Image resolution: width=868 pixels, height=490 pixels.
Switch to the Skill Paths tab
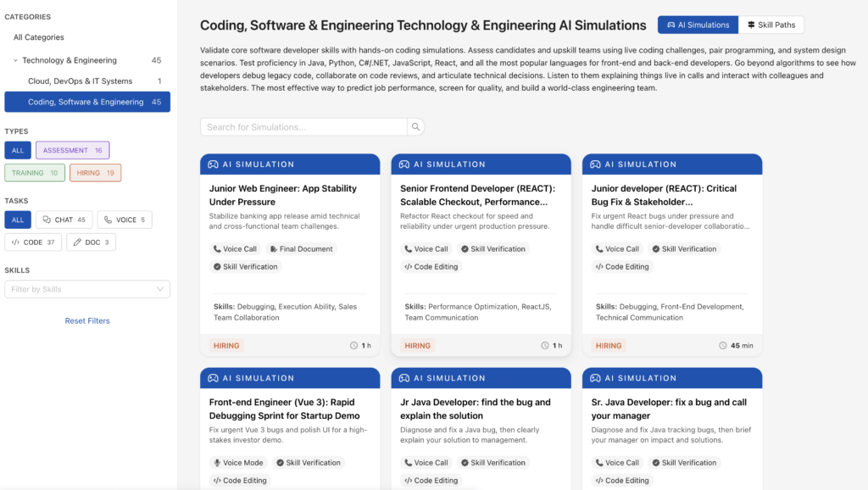(771, 25)
